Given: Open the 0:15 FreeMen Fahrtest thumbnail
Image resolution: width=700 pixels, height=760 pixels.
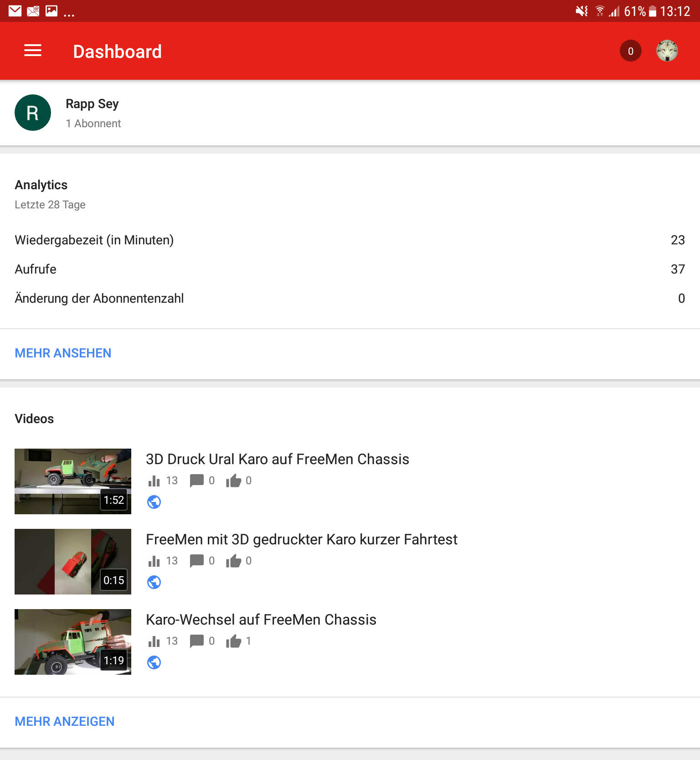Looking at the screenshot, I should point(73,562).
